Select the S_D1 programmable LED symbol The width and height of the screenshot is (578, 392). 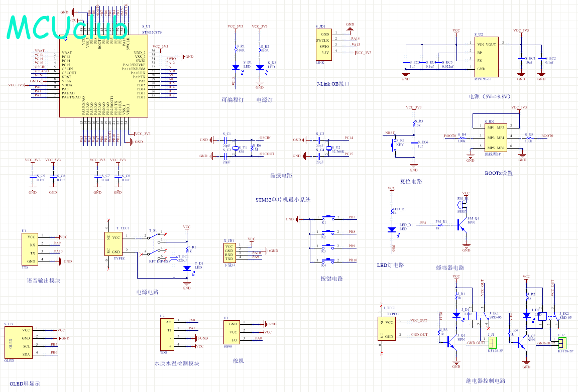pos(236,67)
